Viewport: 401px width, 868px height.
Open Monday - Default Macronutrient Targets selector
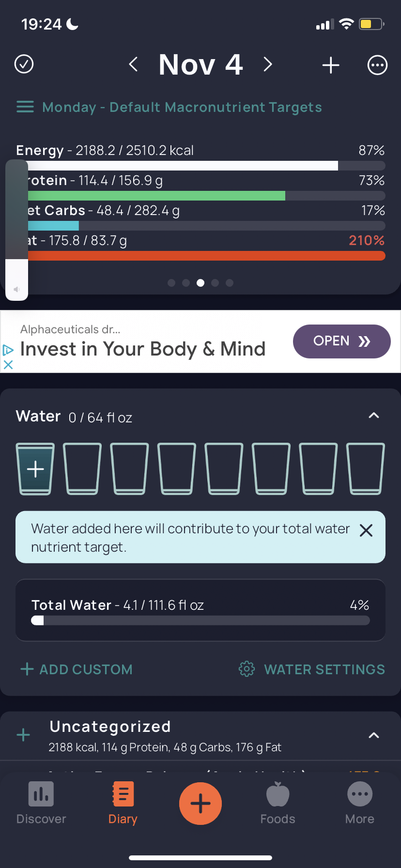(x=182, y=107)
